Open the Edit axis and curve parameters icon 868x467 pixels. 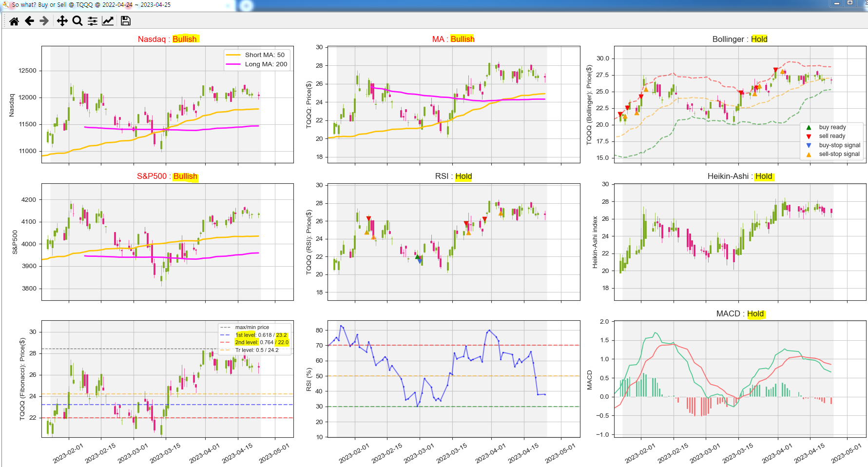(x=108, y=21)
